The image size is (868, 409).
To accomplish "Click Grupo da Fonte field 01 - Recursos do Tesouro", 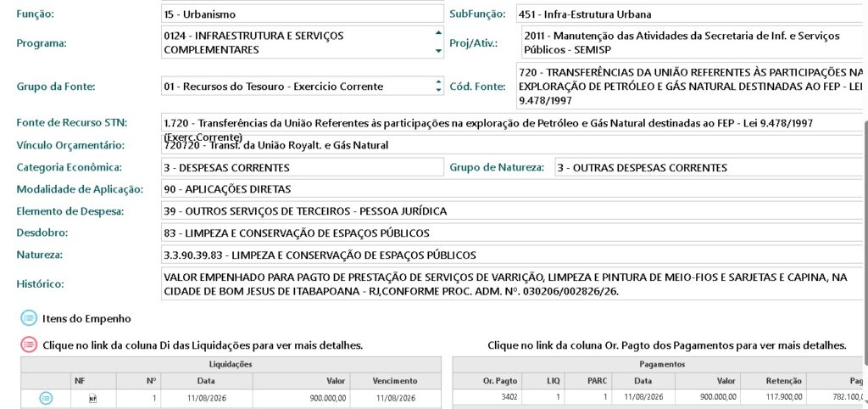I will pyautogui.click(x=303, y=87).
